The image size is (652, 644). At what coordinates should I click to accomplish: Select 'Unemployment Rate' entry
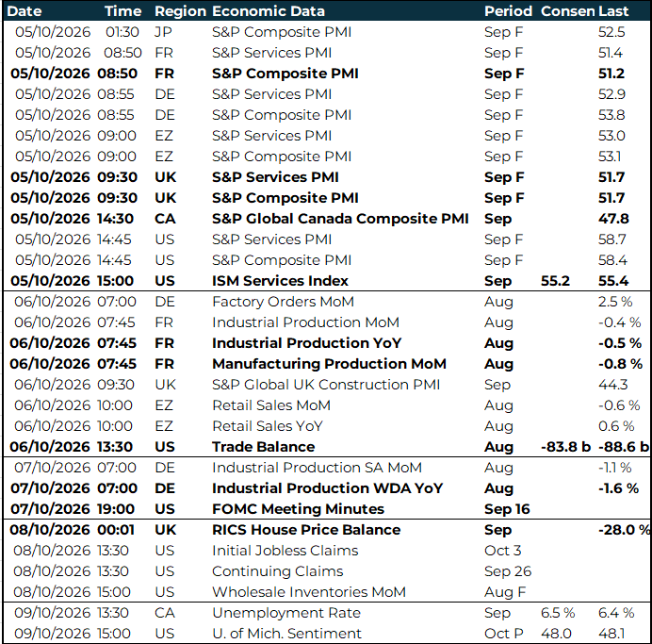[x=286, y=613]
